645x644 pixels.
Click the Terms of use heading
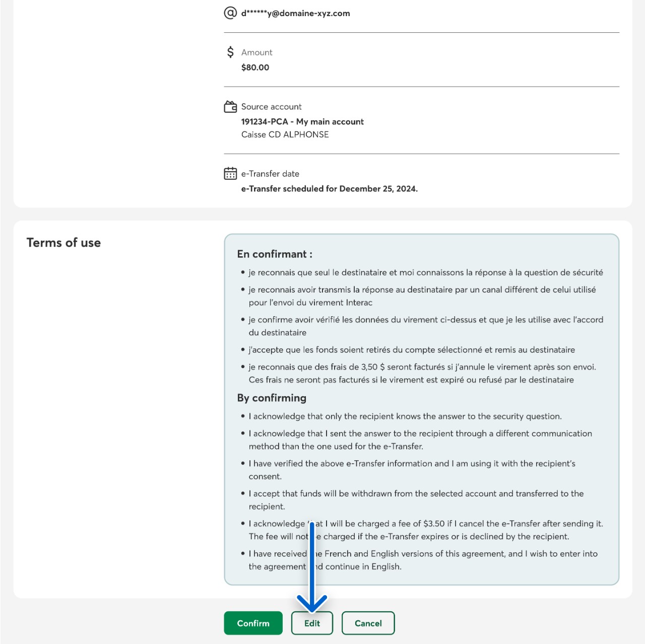[63, 243]
